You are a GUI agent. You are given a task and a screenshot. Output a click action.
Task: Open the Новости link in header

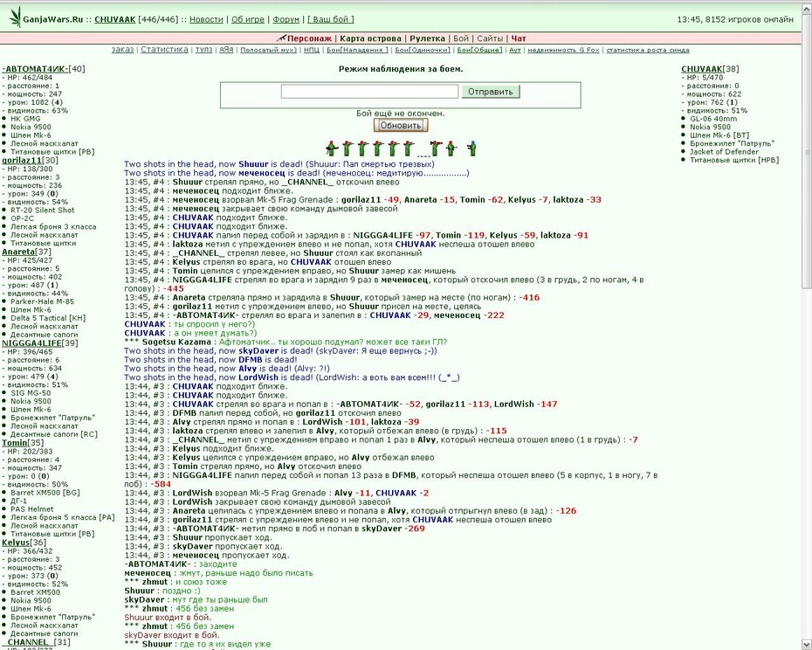point(206,19)
